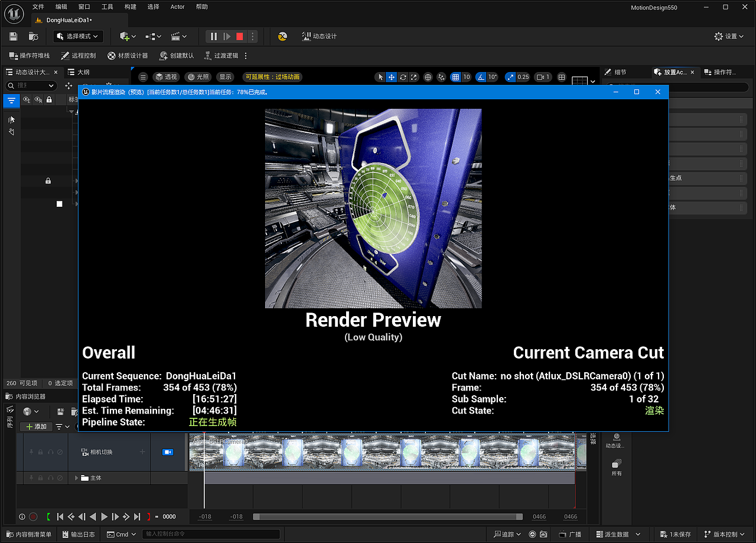Open the 材质设计器 tool
The image size is (756, 543).
pos(127,56)
